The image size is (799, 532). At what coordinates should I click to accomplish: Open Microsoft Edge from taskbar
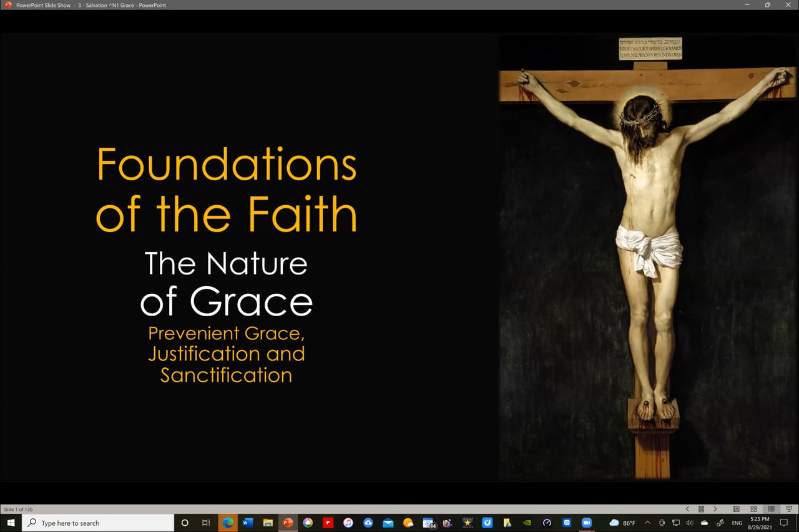[x=228, y=523]
